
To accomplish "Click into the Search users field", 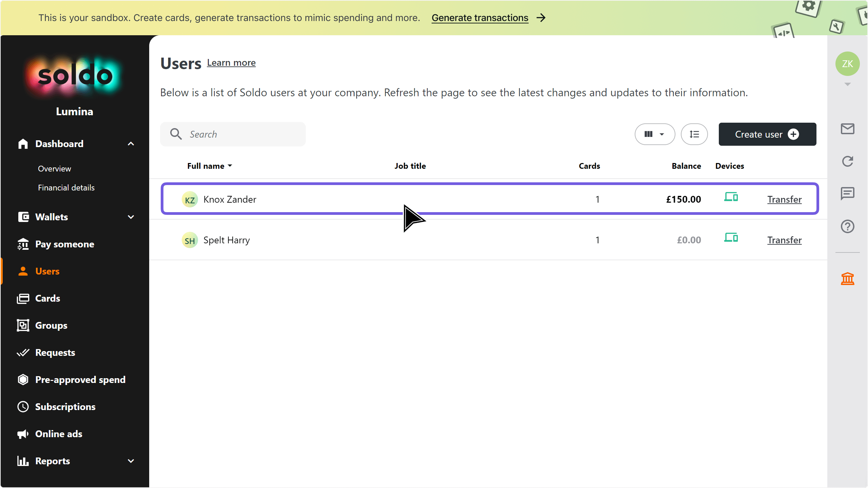I will tap(241, 134).
